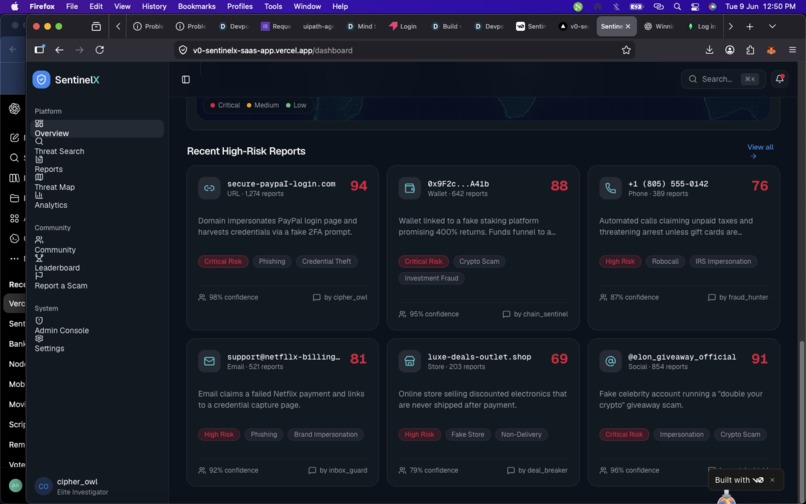Image resolution: width=806 pixels, height=504 pixels.
Task: Open Report a Scam in sidebar
Action: [96, 281]
